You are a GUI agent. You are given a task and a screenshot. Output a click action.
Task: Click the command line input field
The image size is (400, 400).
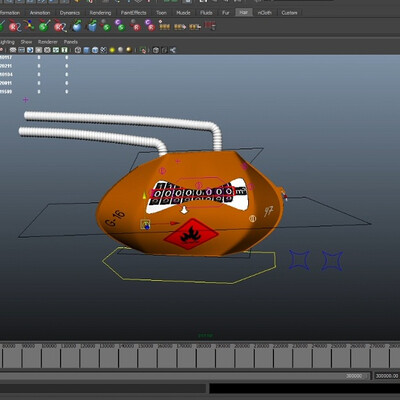103,388
